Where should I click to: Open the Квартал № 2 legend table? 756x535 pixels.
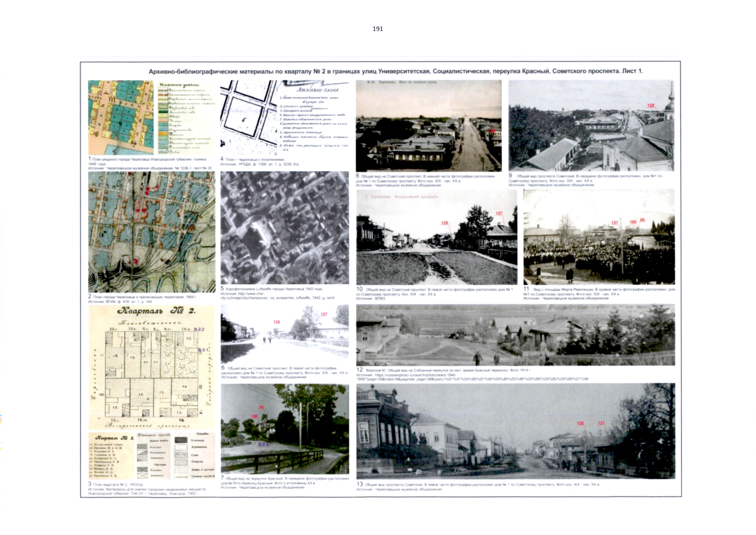[x=151, y=455]
